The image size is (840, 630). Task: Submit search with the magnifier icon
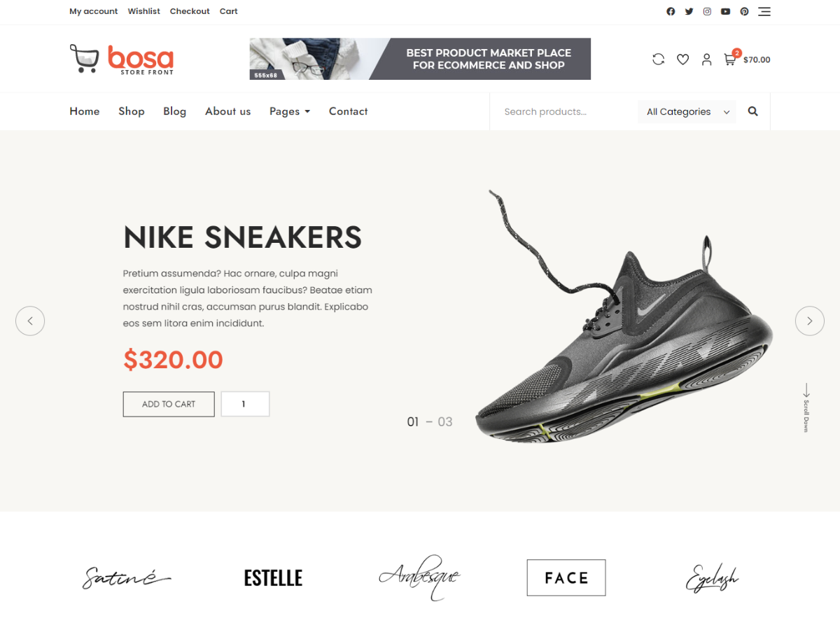pyautogui.click(x=752, y=111)
